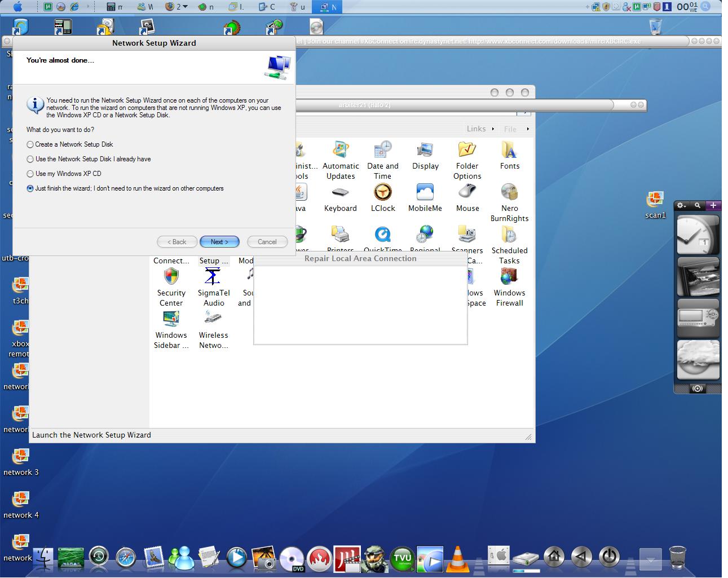Add gadget with sidebar plus button
The width and height of the screenshot is (728, 578).
click(713, 205)
